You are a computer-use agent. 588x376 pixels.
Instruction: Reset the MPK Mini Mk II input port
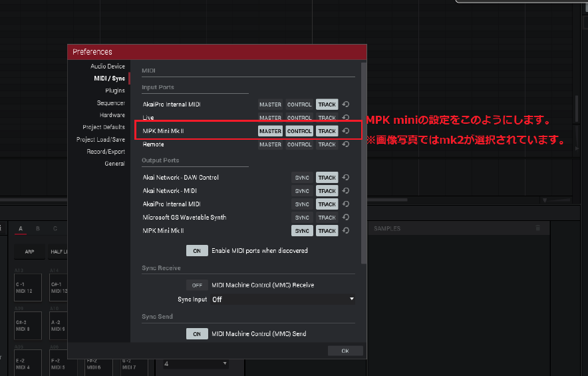point(346,131)
